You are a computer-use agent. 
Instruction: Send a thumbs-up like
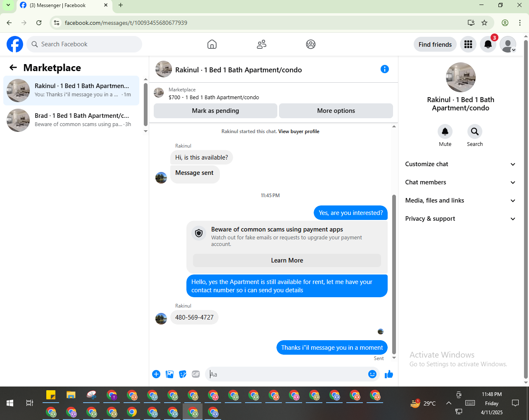389,374
